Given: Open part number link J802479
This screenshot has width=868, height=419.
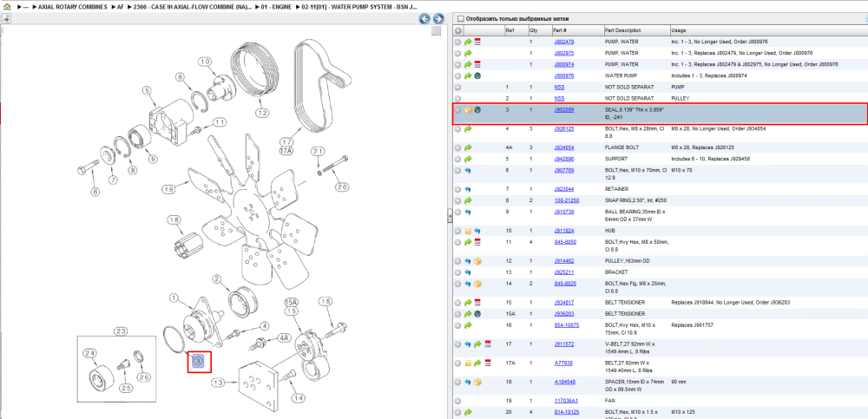Looking at the screenshot, I should click(563, 42).
